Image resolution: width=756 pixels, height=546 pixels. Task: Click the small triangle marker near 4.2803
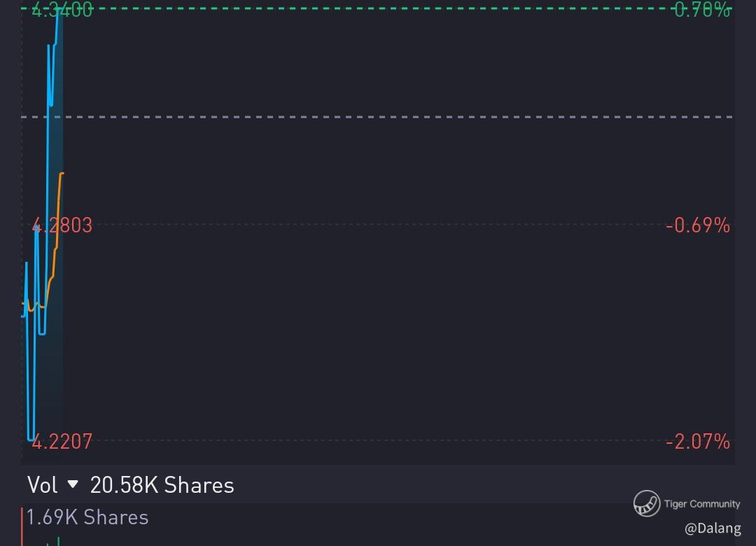[x=36, y=227]
